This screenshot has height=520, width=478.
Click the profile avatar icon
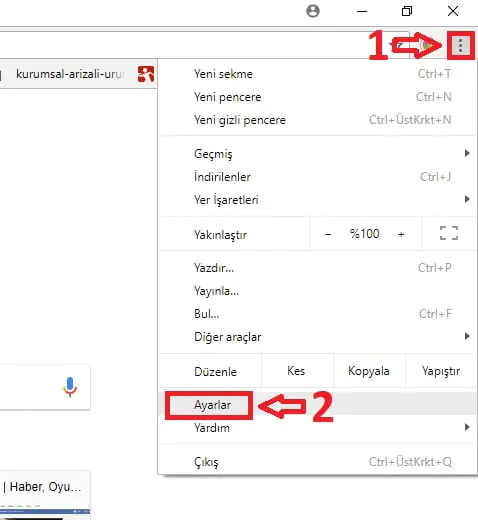tap(313, 11)
